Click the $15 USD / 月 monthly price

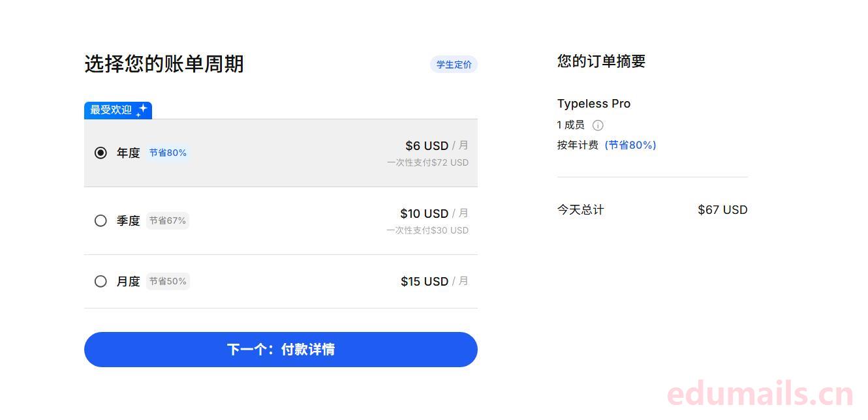click(434, 281)
